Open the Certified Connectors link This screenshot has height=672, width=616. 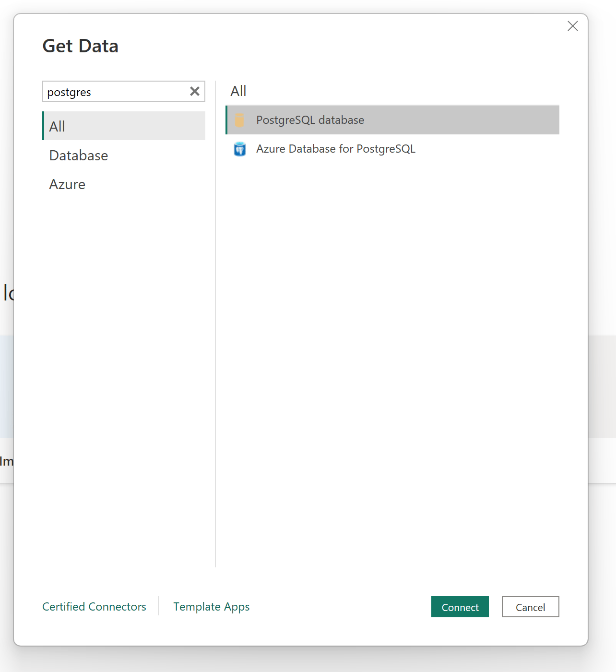tap(94, 607)
